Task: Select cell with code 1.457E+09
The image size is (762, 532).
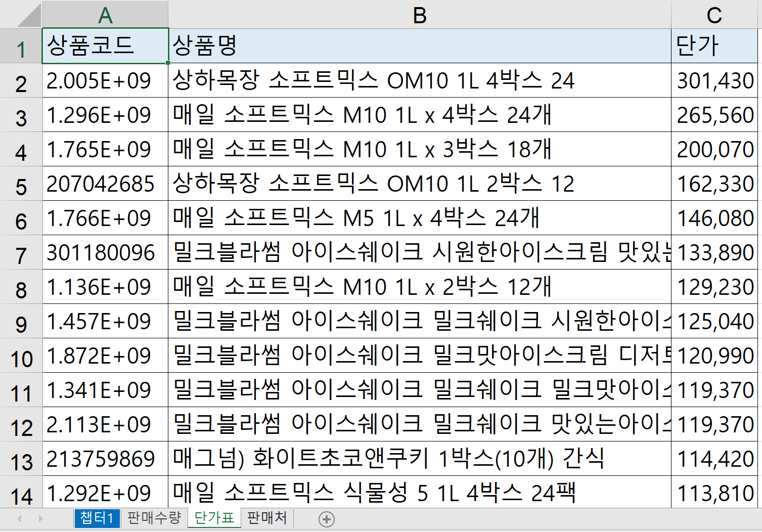Action: coord(105,321)
